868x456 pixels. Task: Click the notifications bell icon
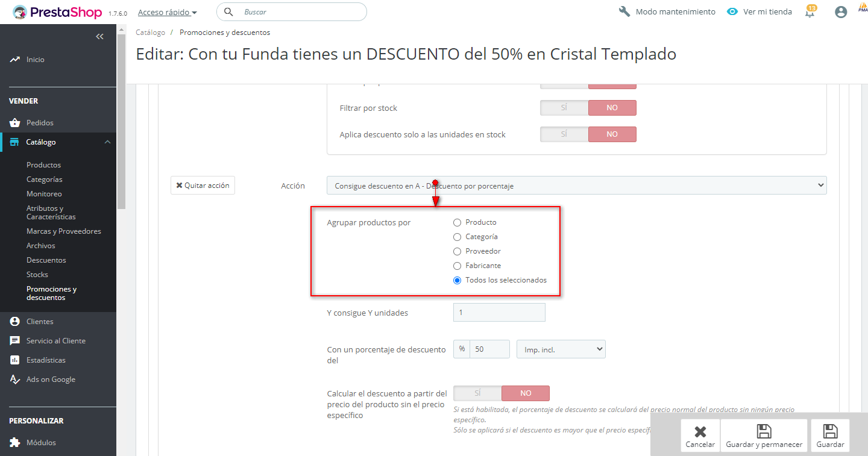[x=810, y=12]
